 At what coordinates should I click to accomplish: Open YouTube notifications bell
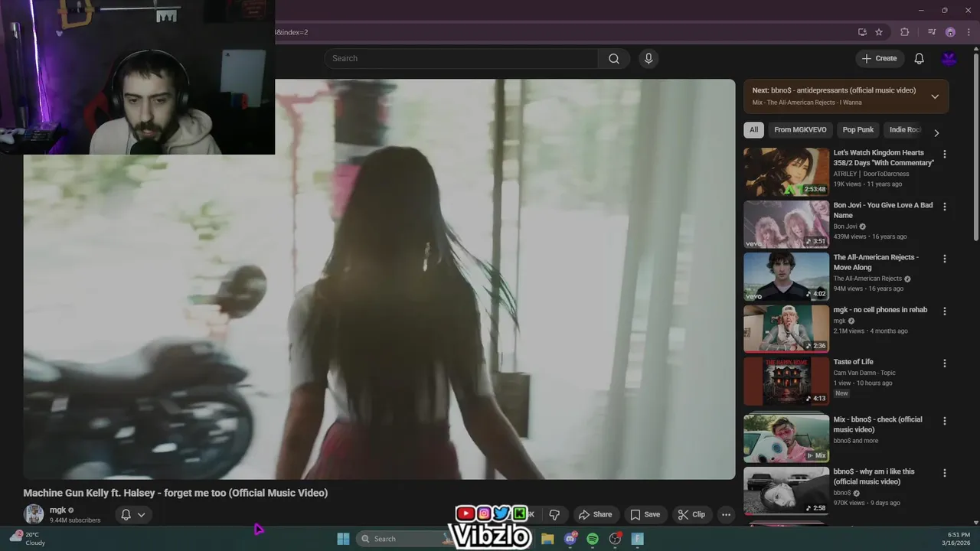tap(919, 59)
